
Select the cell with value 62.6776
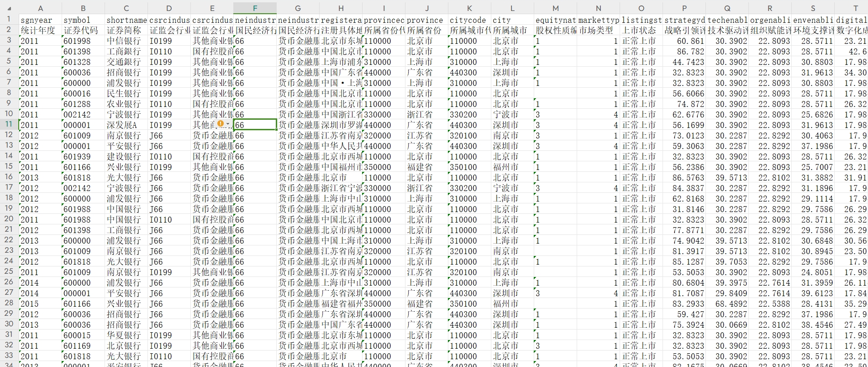click(x=684, y=114)
